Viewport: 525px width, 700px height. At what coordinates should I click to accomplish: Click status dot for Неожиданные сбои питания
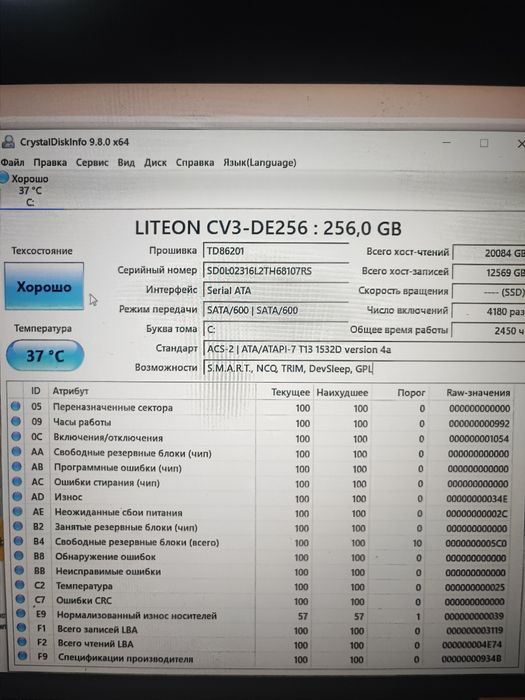click(17, 511)
